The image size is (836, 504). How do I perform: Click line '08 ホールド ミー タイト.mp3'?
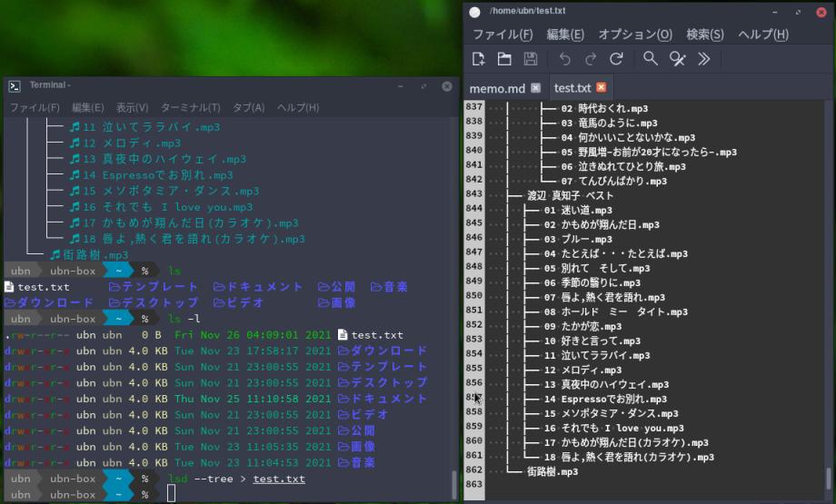pyautogui.click(x=616, y=311)
